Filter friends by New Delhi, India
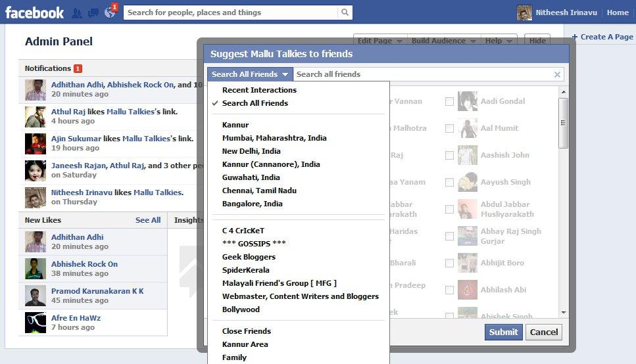The height and width of the screenshot is (364, 636). coord(251,151)
